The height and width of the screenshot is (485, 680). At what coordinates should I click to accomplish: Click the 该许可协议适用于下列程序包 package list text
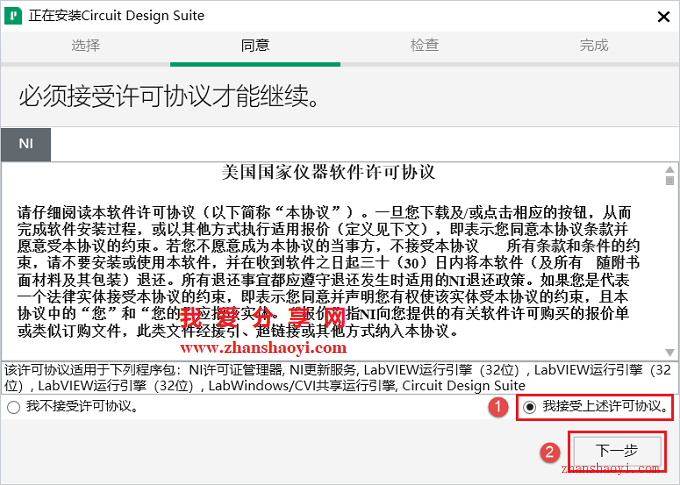tap(338, 378)
